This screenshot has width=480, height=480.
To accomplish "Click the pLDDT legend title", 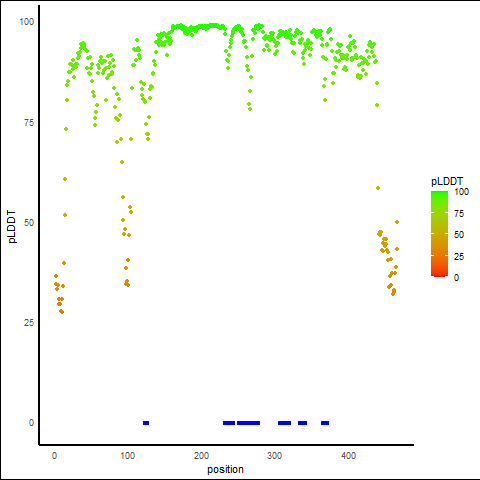I will [x=447, y=182].
